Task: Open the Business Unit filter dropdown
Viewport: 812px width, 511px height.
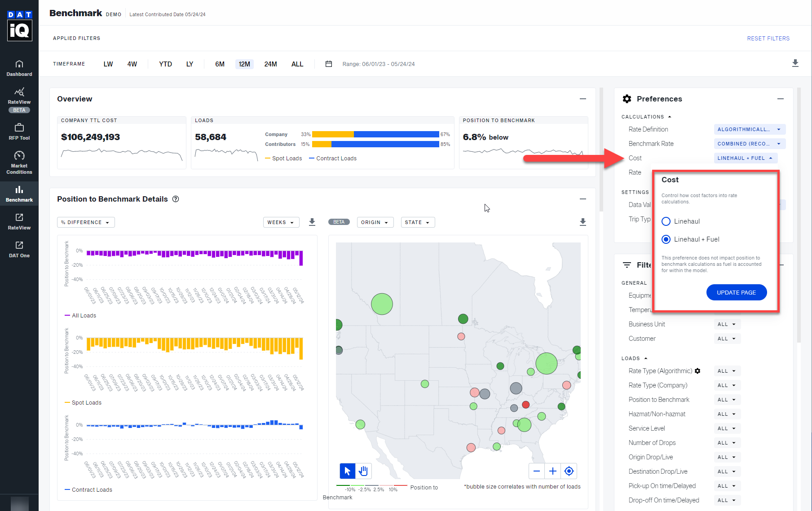Action: [x=727, y=324]
